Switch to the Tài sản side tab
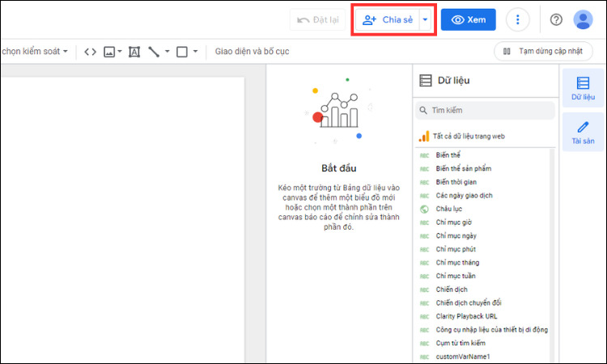 coord(583,133)
